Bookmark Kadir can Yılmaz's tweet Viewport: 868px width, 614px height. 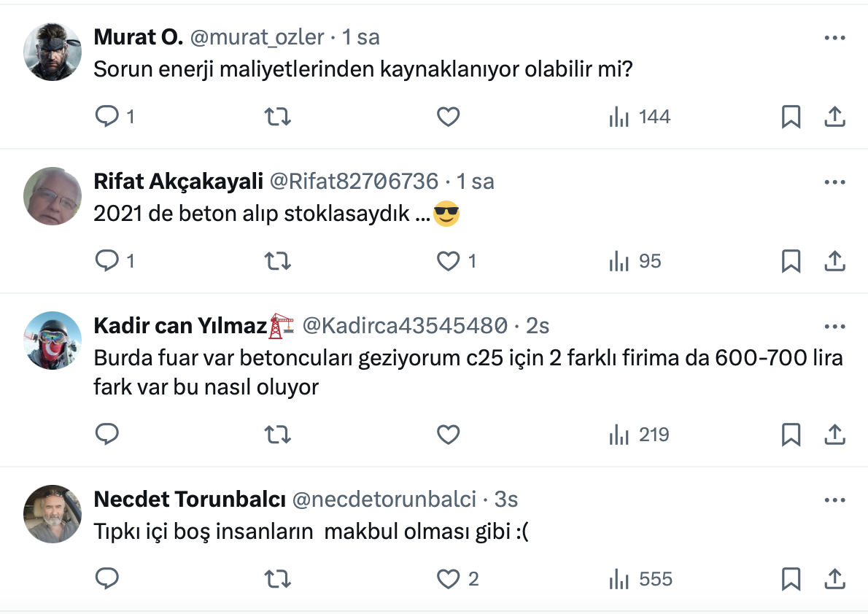pos(791,435)
